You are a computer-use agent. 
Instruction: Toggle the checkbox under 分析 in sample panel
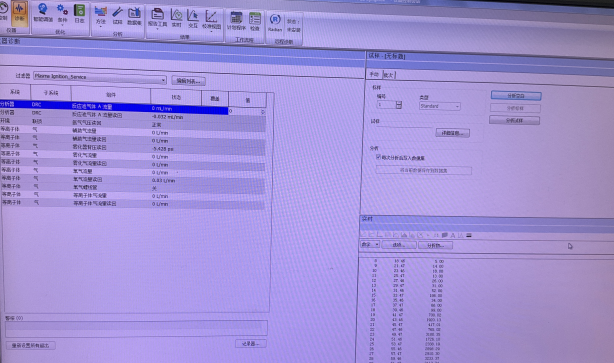click(378, 157)
